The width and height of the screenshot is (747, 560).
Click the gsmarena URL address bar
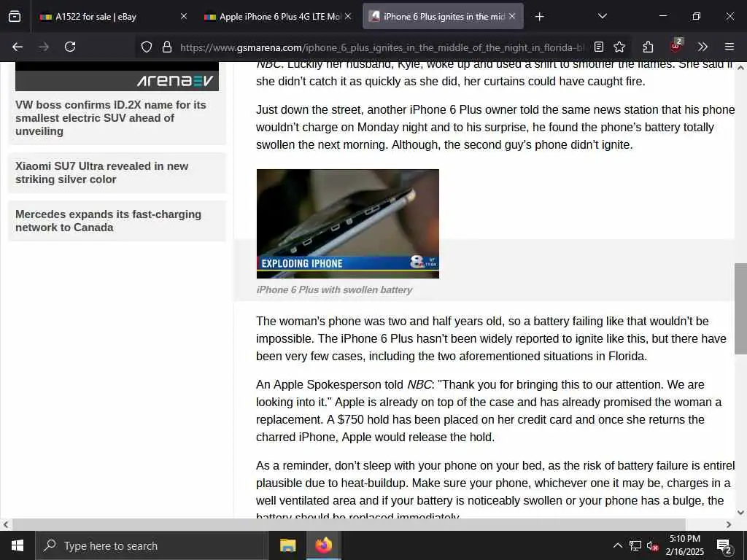click(x=381, y=47)
